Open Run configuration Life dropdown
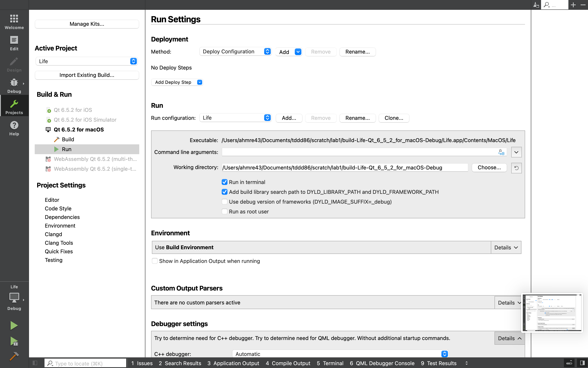The image size is (588, 368). pyautogui.click(x=235, y=118)
